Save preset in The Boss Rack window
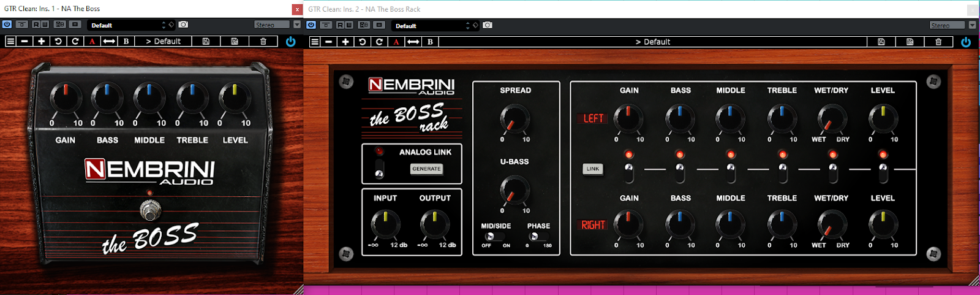 (x=881, y=42)
